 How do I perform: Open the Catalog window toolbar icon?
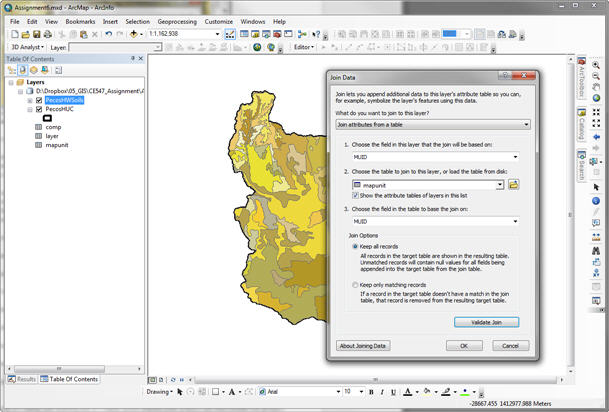pyautogui.click(x=255, y=34)
